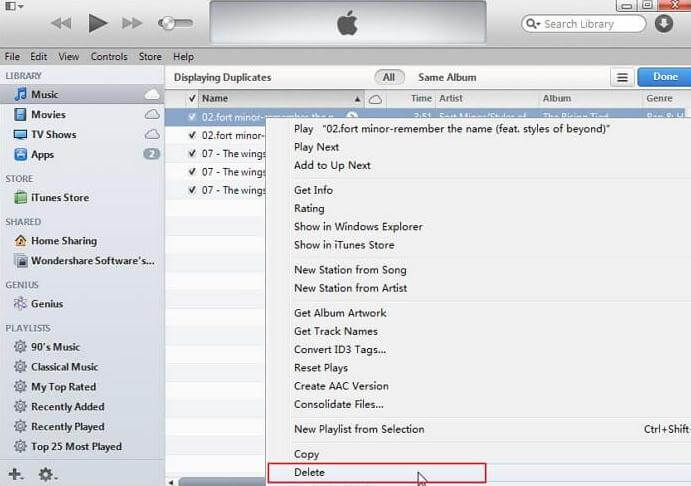Open the Edit menu

pos(38,57)
